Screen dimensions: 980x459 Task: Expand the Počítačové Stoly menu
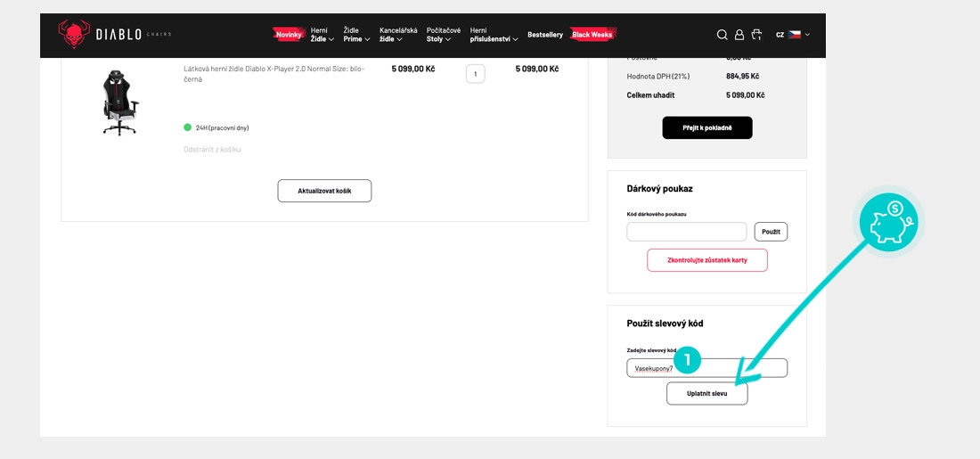(443, 35)
